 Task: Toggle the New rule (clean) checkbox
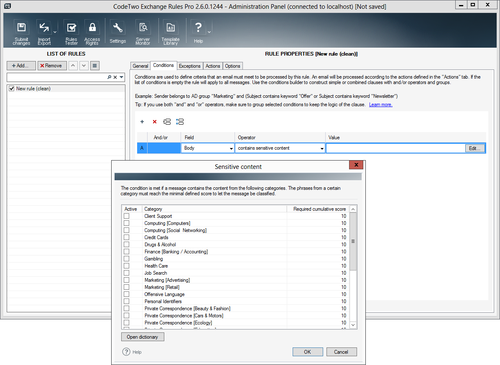12,89
